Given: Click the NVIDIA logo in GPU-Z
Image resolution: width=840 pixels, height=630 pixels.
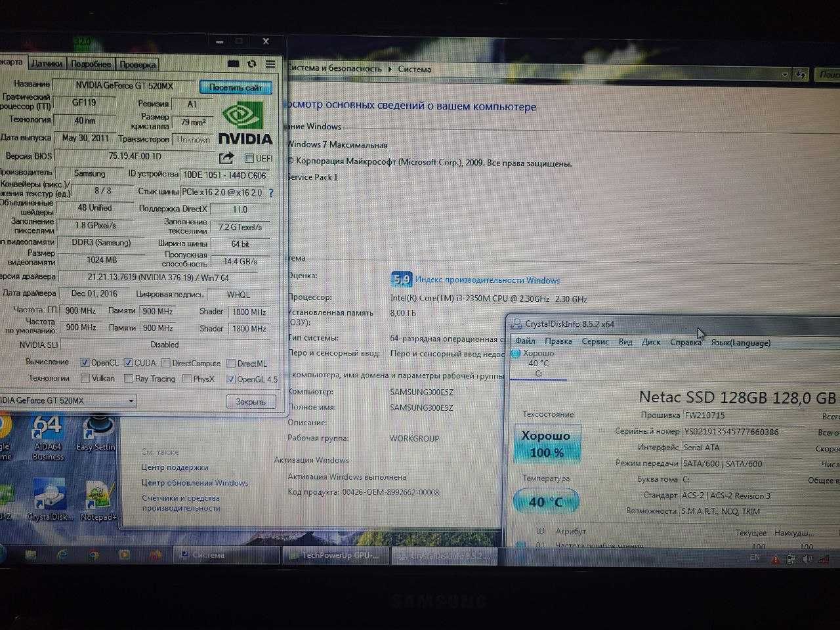Looking at the screenshot, I should click(245, 124).
